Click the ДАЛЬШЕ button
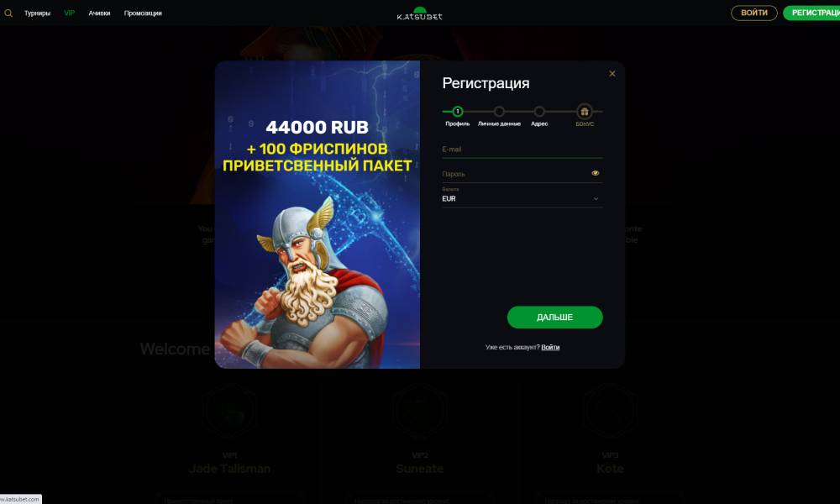 tap(554, 317)
